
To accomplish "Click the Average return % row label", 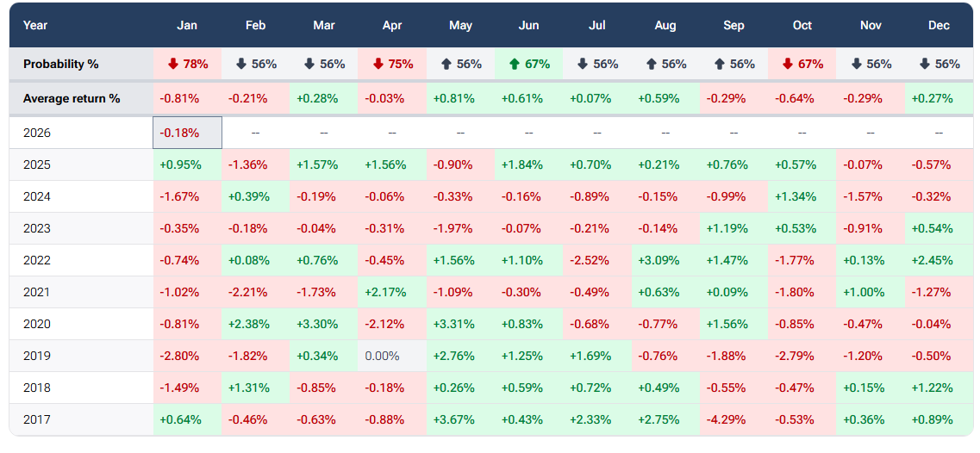I will pos(72,98).
